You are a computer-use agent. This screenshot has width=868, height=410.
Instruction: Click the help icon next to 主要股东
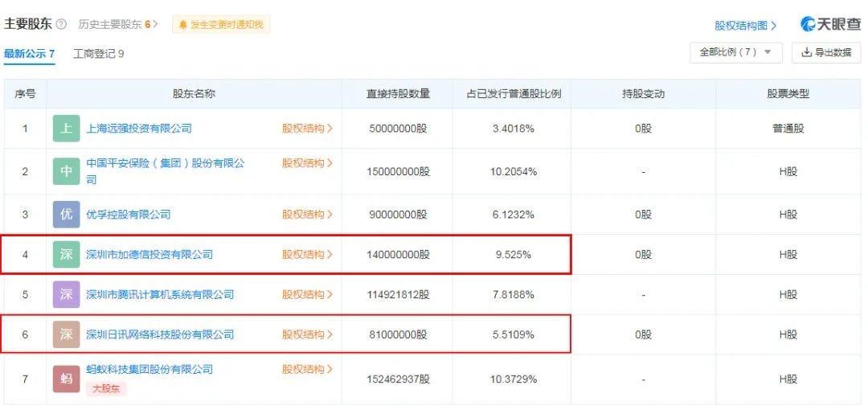point(61,24)
